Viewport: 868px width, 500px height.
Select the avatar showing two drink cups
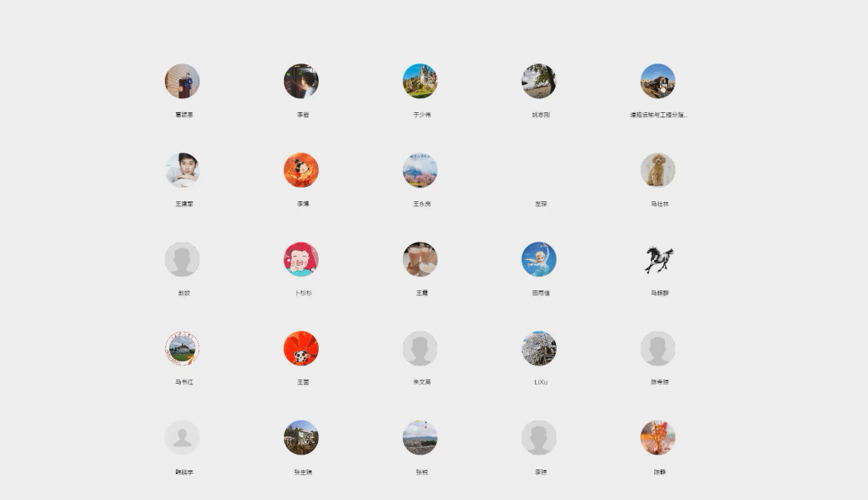tap(420, 260)
